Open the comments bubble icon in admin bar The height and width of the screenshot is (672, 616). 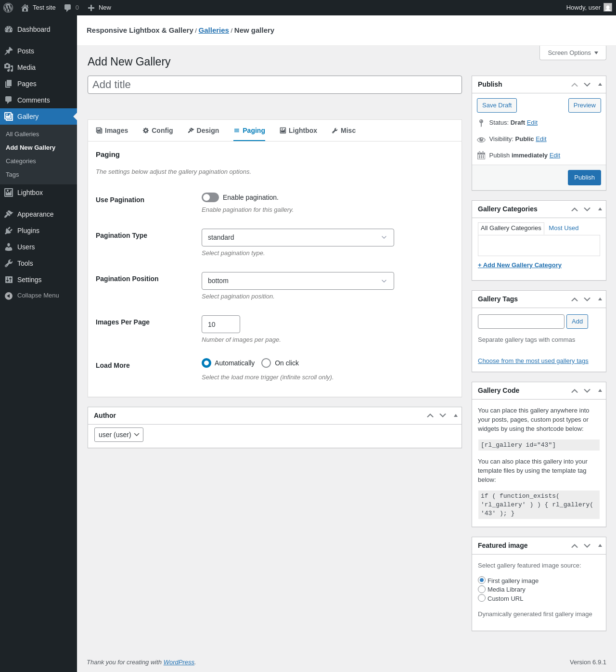click(67, 8)
